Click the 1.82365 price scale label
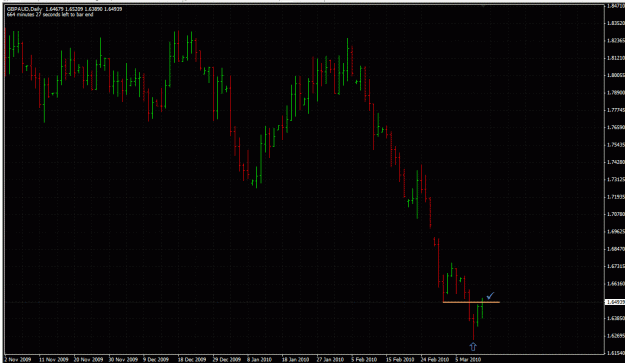Viewport: 625px width, 363px height. tap(615, 40)
